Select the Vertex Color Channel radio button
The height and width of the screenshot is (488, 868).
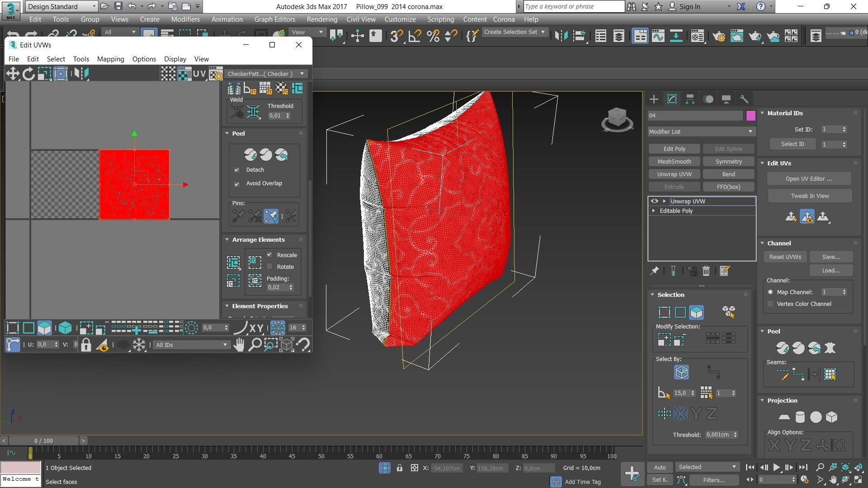(770, 304)
